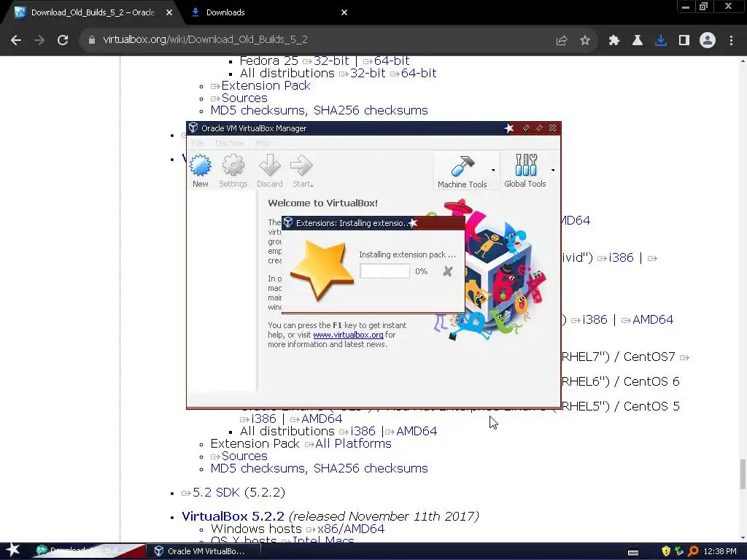Viewport: 747px width, 560px height.
Task: Close the Downloads browser tab
Action: [x=344, y=12]
